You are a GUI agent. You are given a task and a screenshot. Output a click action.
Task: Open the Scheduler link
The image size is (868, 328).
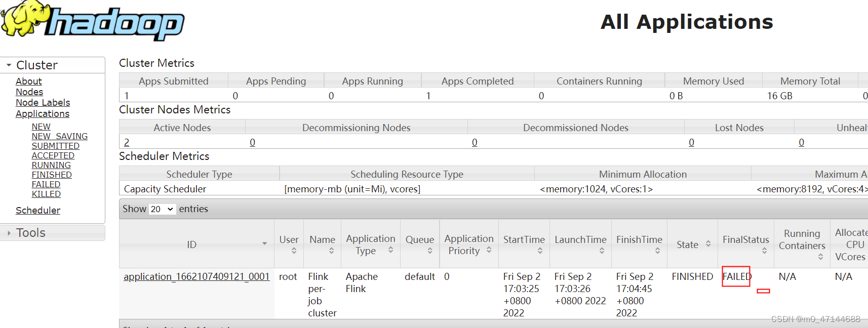pos(38,211)
